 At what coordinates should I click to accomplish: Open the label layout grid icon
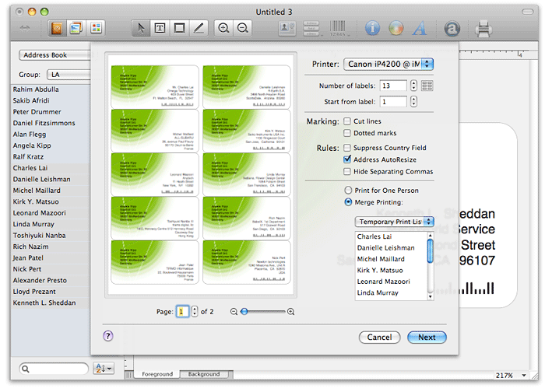(427, 86)
